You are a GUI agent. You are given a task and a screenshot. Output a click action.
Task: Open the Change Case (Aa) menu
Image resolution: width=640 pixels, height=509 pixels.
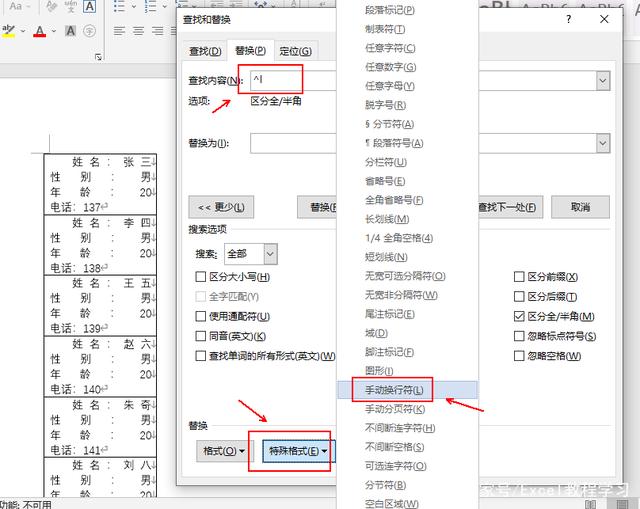coord(19,6)
